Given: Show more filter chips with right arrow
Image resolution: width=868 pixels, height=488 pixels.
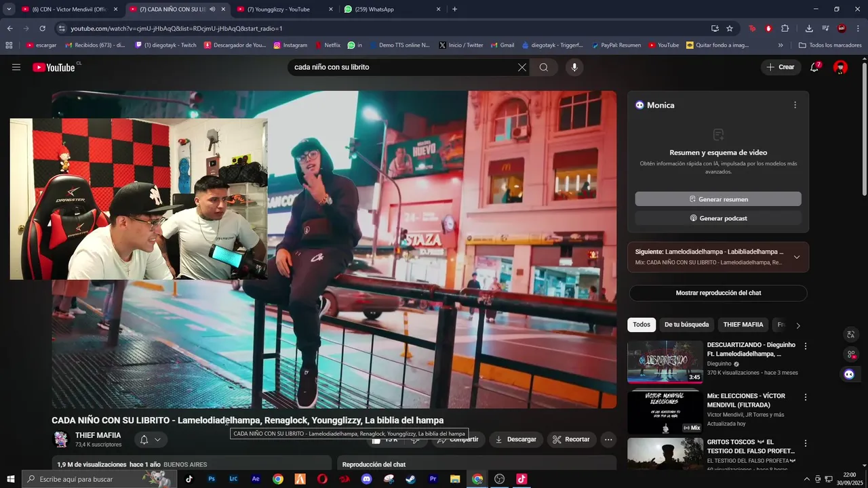Looking at the screenshot, I should pyautogui.click(x=797, y=325).
